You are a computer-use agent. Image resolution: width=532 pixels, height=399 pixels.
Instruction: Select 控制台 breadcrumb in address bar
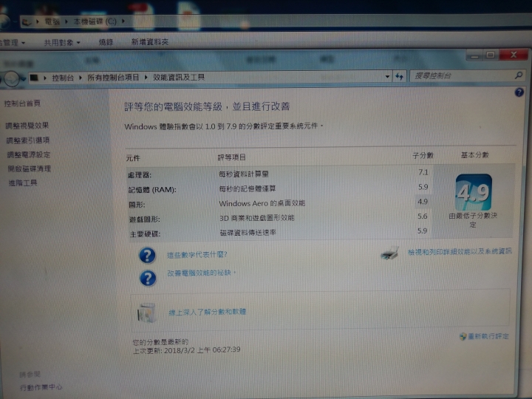coord(63,78)
